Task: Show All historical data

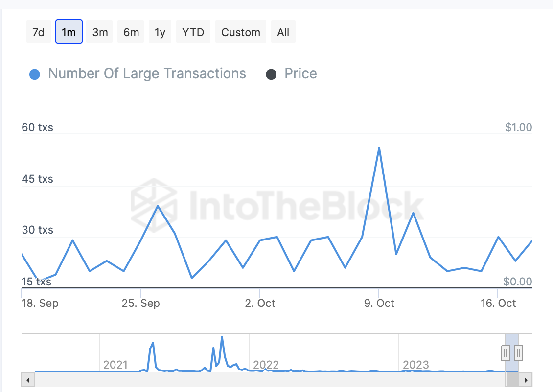Action: pyautogui.click(x=283, y=32)
